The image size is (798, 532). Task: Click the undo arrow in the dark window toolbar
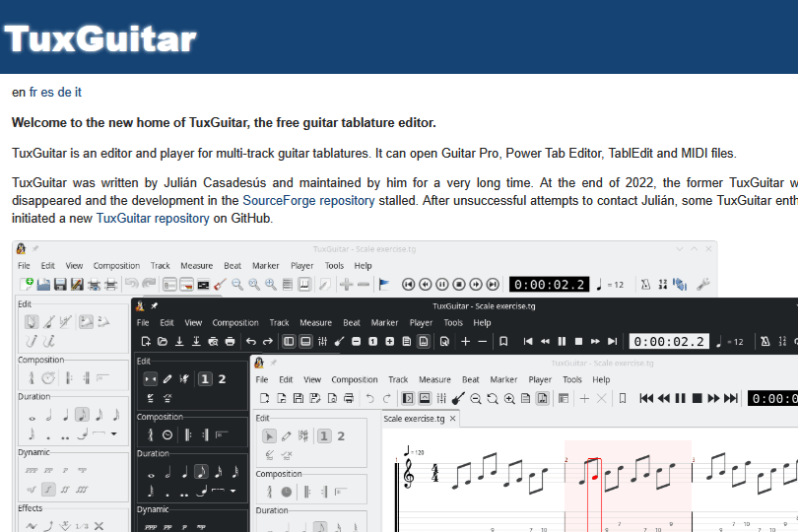[250, 342]
